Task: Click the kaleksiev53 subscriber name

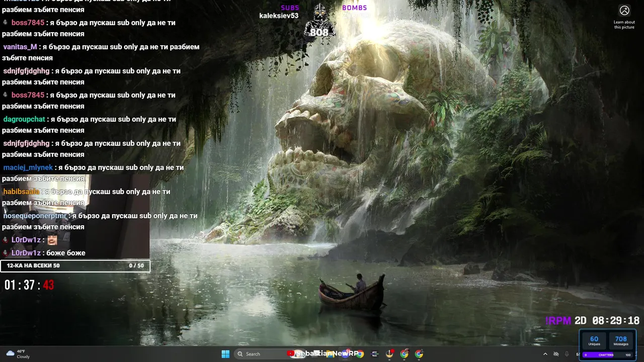Action: [279, 16]
